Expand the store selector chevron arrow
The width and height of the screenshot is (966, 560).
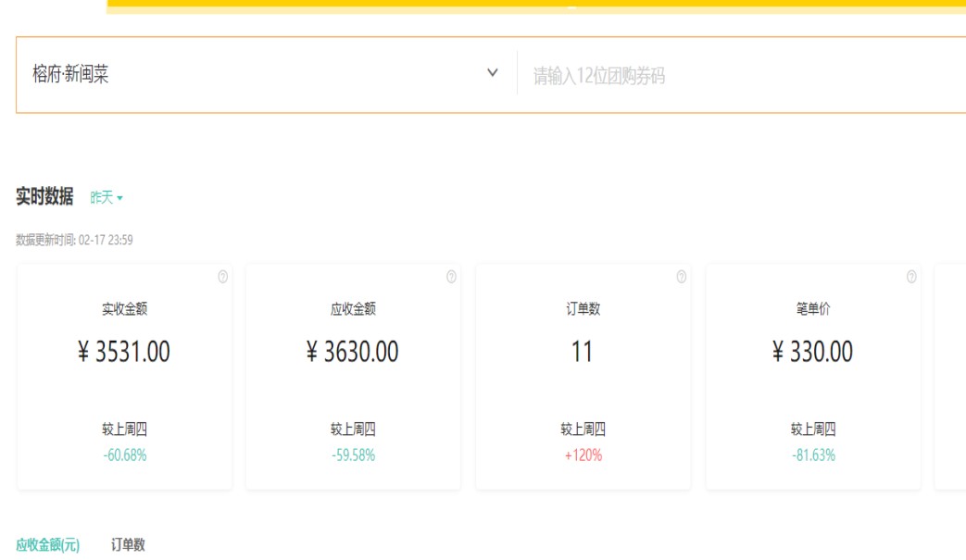pyautogui.click(x=493, y=74)
